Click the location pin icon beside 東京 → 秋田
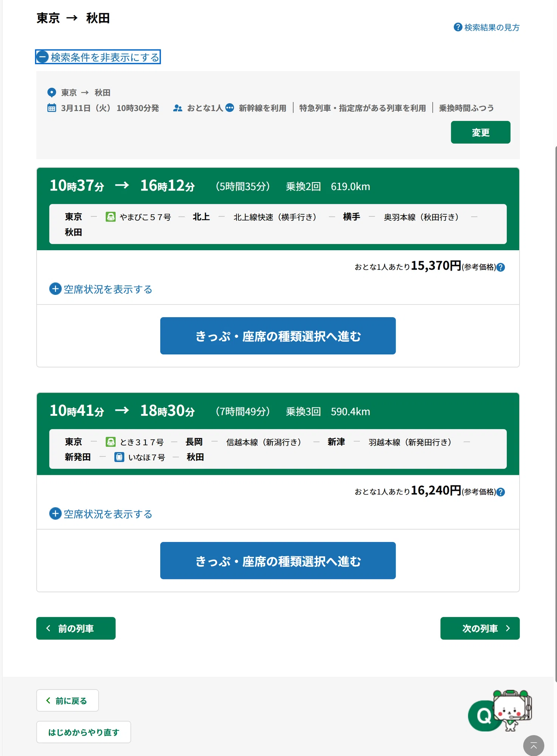The image size is (557, 756). (52, 93)
